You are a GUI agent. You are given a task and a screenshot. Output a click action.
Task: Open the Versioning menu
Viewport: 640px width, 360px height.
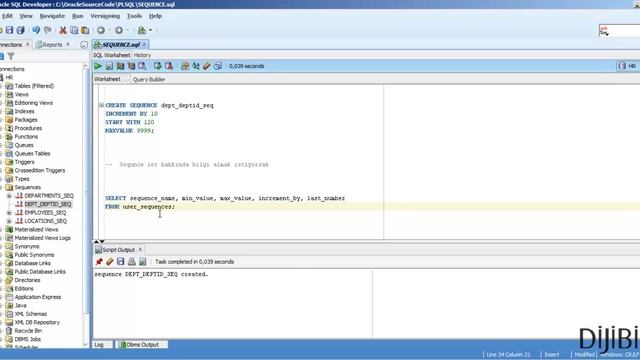[105, 16]
